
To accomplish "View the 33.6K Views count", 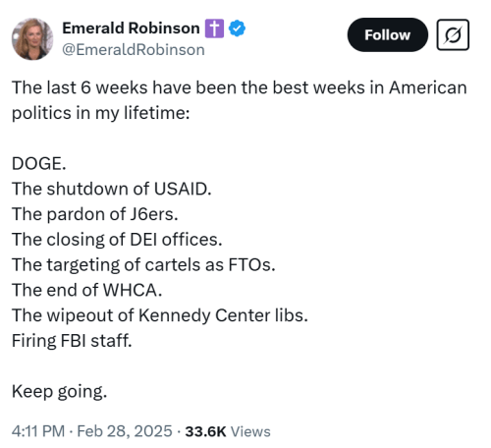I will click(x=228, y=431).
